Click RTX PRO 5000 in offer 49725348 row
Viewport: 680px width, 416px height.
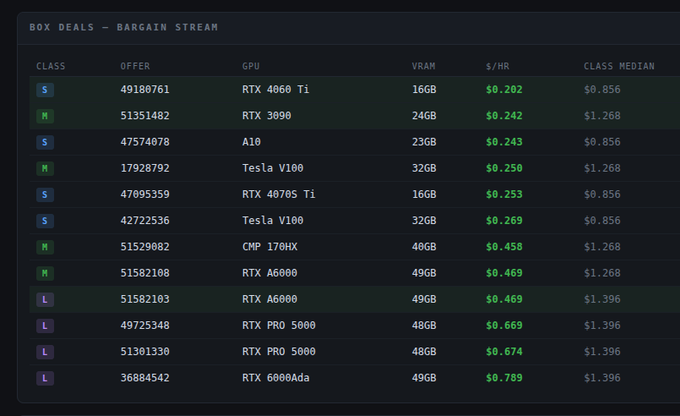click(278, 325)
